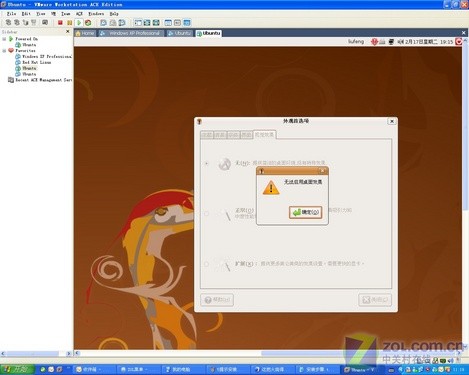Click the first icon in the VMware toolbar
The height and width of the screenshot is (375, 469).
pos(9,23)
